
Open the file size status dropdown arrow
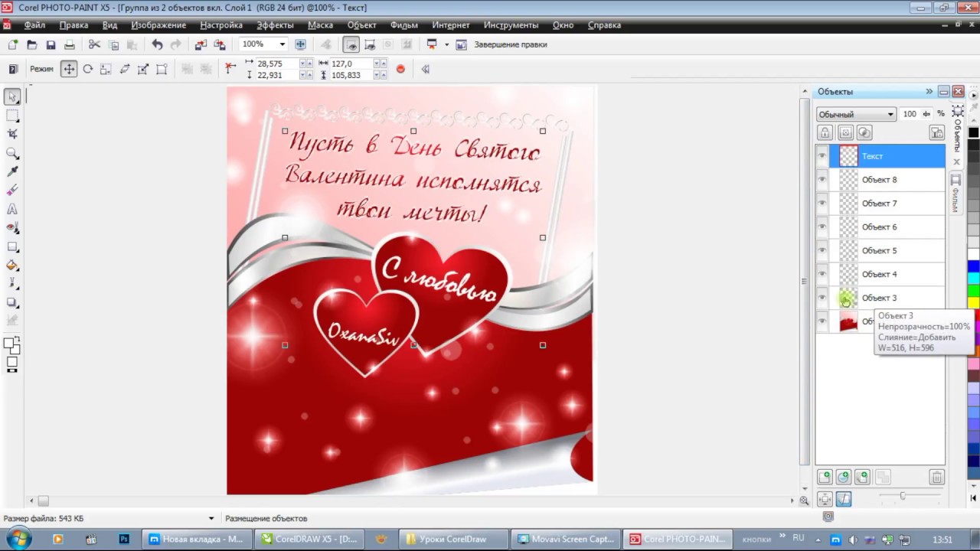point(211,519)
